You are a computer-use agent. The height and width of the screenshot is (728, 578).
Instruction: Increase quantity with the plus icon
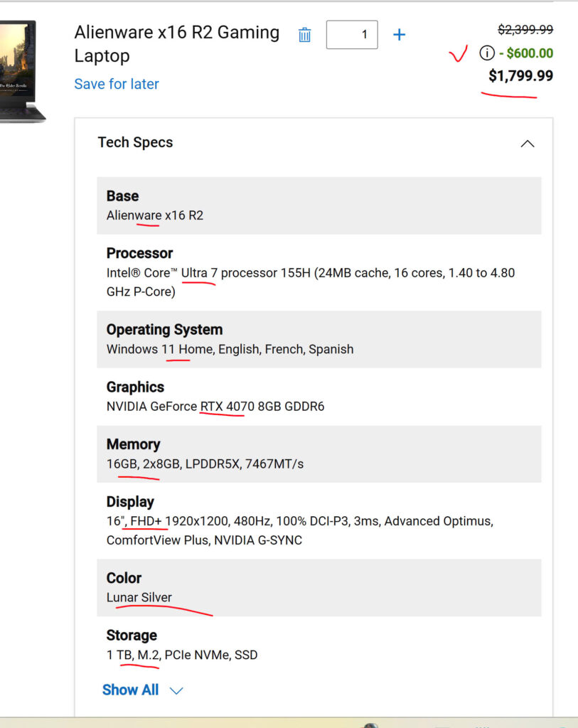(x=400, y=35)
